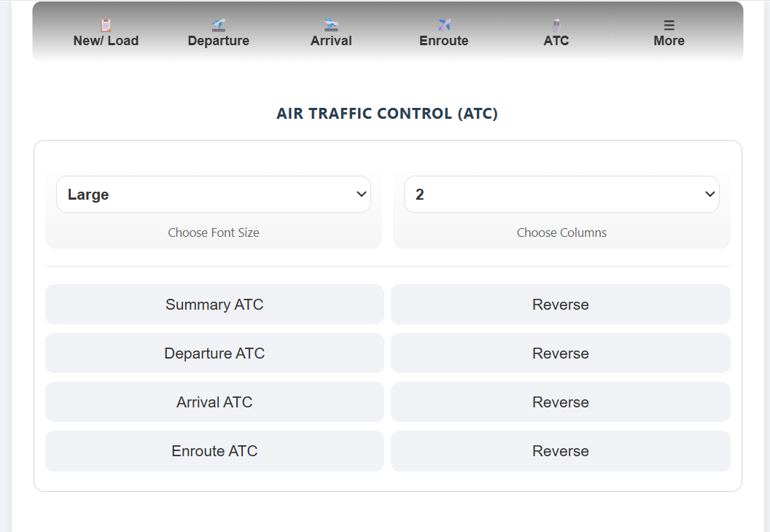Hit Reverse beside Enroute ATC
This screenshot has height=532, width=770.
click(560, 451)
